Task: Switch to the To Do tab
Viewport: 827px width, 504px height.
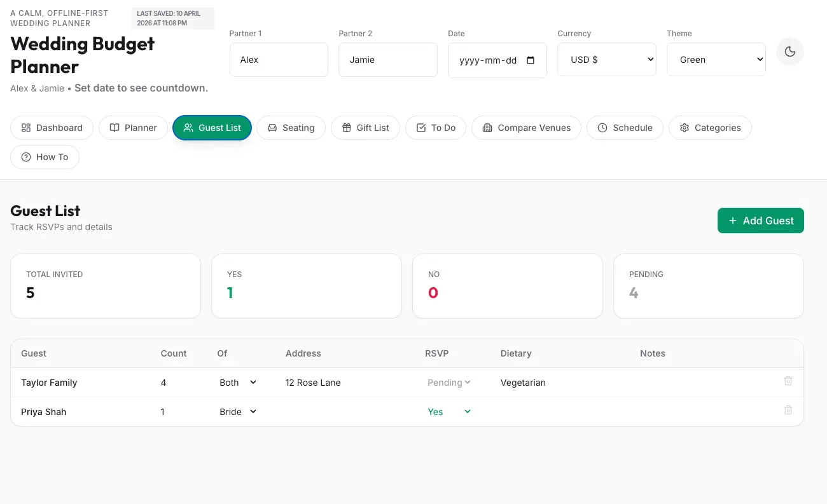Action: tap(435, 128)
